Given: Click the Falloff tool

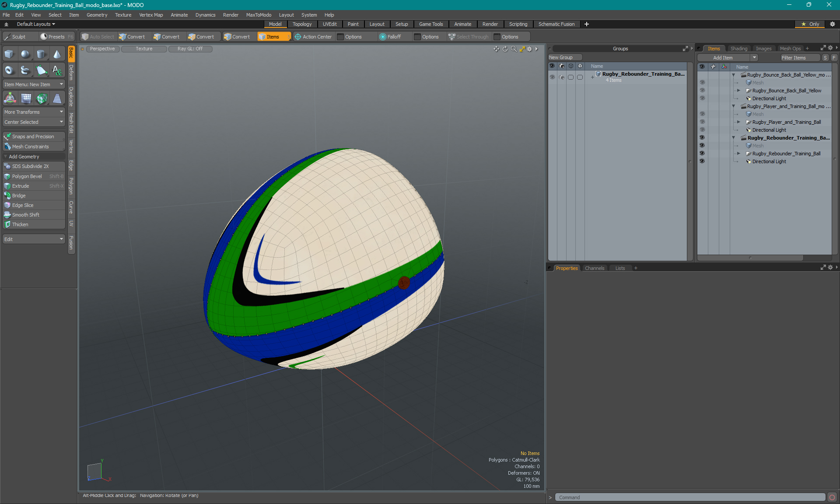Looking at the screenshot, I should (390, 37).
